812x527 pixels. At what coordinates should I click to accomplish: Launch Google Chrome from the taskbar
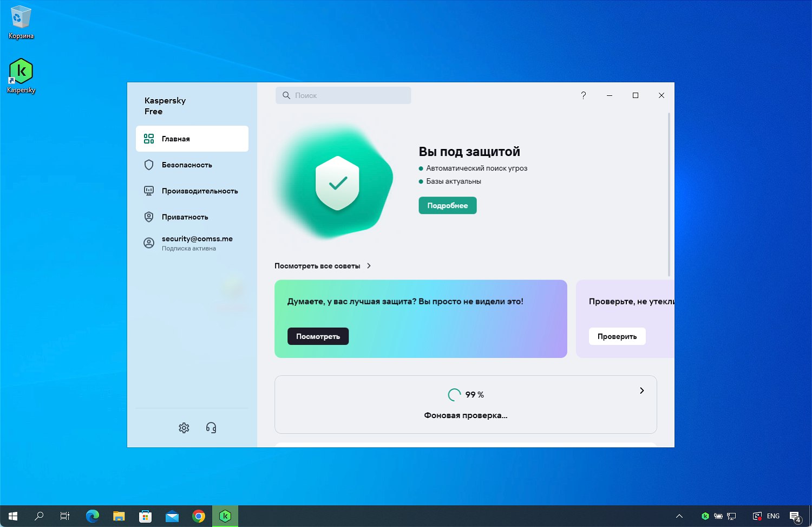(199, 516)
